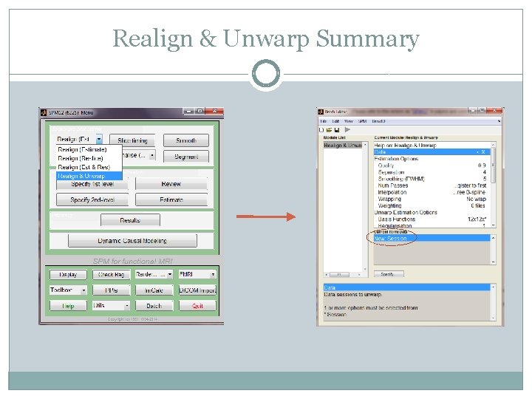Run the batch with the green play icon
Screen dimensions: 532x399
coord(347,129)
